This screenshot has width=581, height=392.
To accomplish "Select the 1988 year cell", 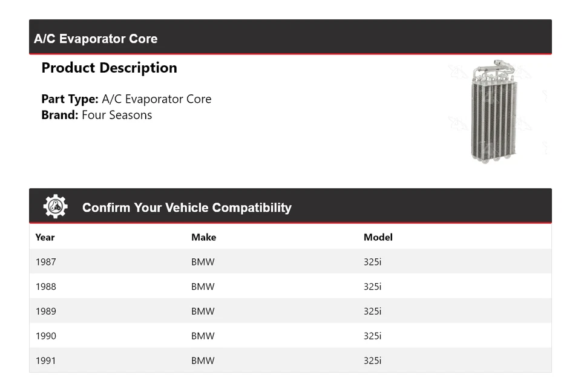I will pyautogui.click(x=45, y=287).
